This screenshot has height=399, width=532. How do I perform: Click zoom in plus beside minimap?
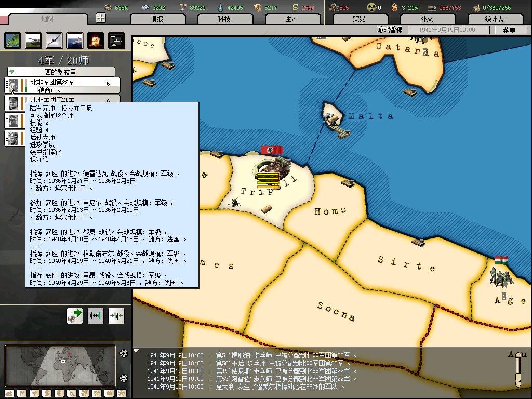124,354
